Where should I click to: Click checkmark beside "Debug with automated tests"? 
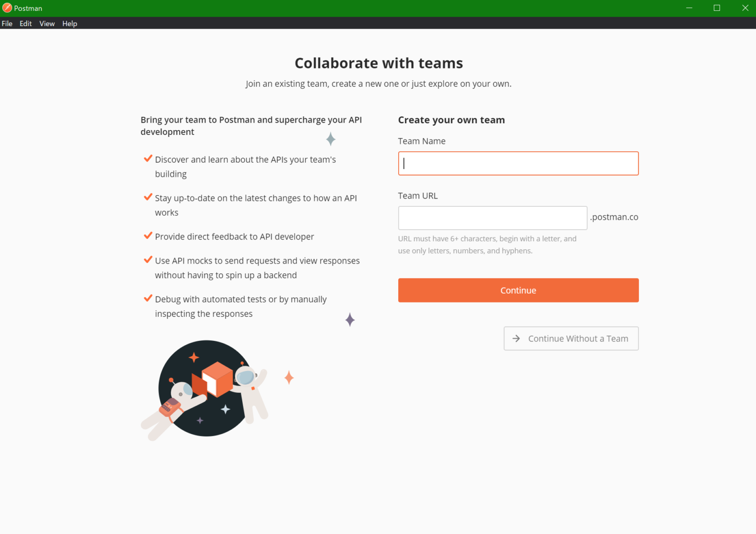[x=148, y=298]
